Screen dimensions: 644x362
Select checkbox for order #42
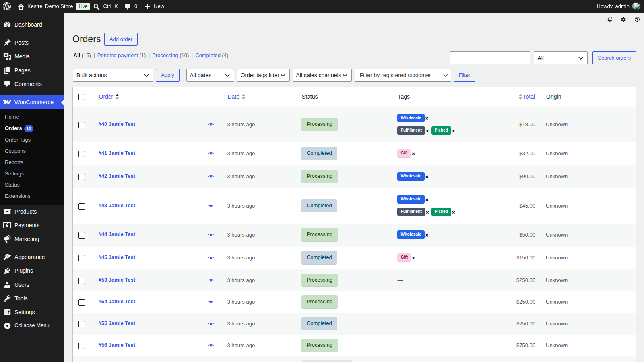(x=82, y=177)
